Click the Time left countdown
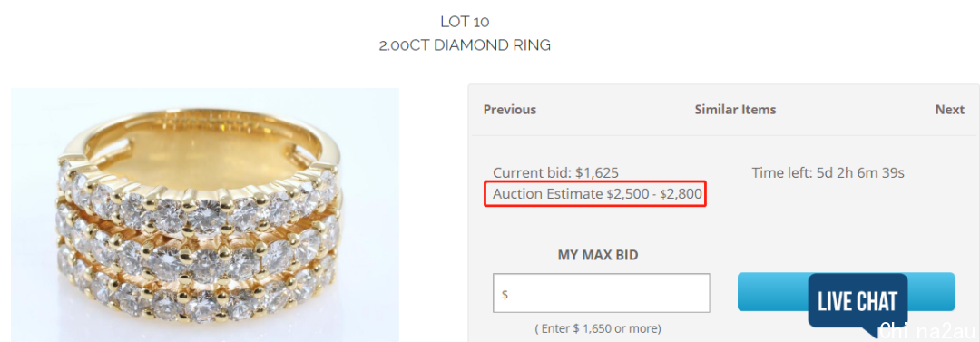 (x=828, y=173)
